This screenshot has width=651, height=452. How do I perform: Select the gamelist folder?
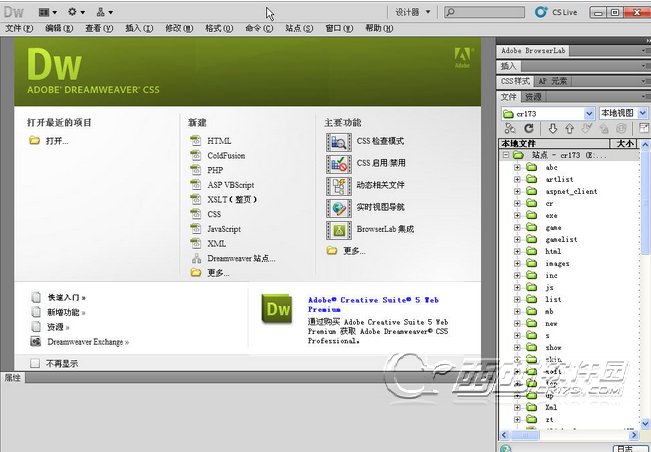[561, 239]
